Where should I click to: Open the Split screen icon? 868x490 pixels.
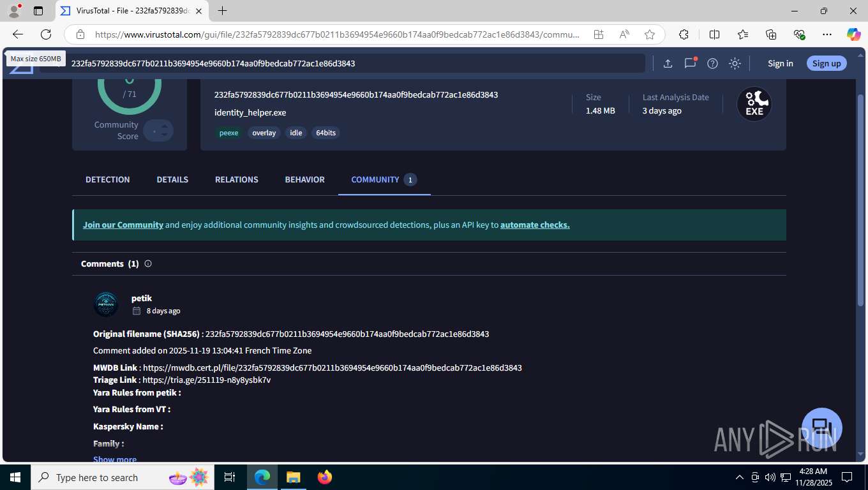point(715,34)
